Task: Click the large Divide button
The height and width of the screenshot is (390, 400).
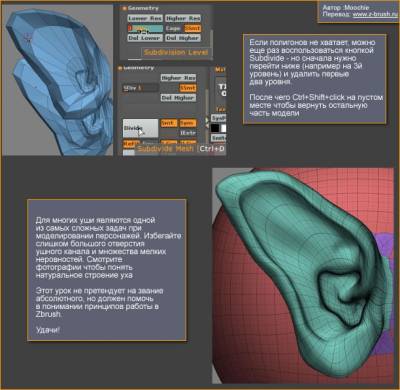Action: (x=140, y=128)
